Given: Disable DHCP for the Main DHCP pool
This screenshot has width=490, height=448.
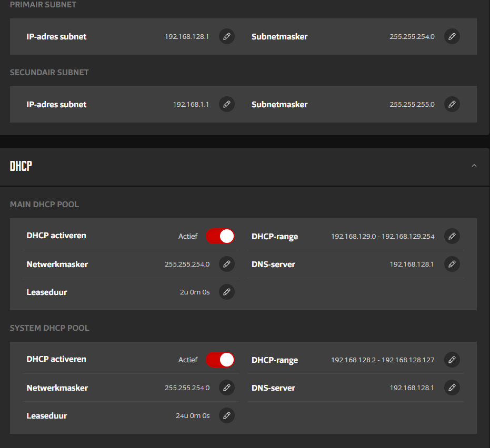Looking at the screenshot, I should (x=220, y=236).
